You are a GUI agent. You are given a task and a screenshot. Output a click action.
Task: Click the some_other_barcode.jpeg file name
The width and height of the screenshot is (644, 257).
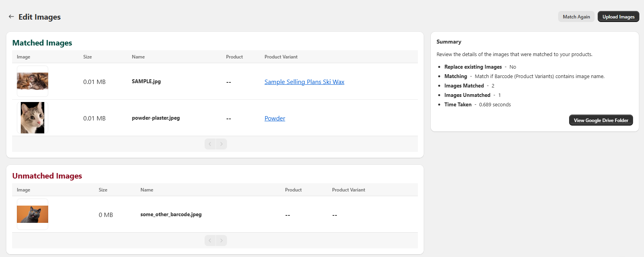171,214
